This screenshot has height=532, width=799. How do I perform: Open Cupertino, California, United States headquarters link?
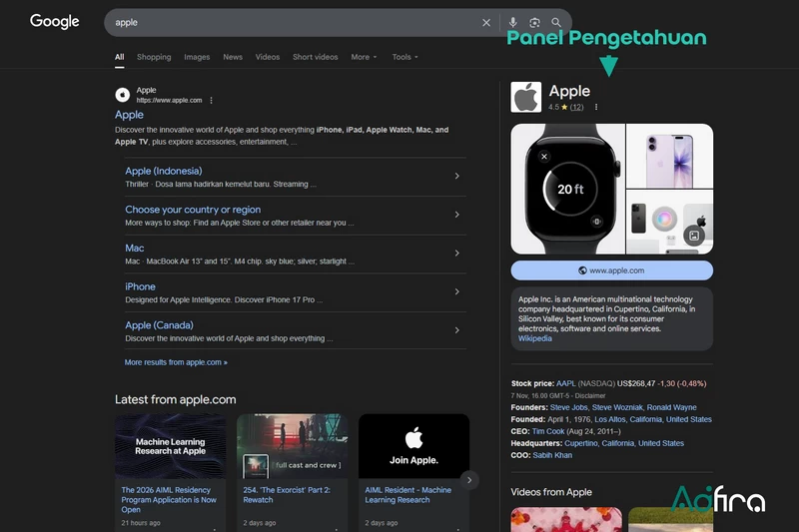624,443
